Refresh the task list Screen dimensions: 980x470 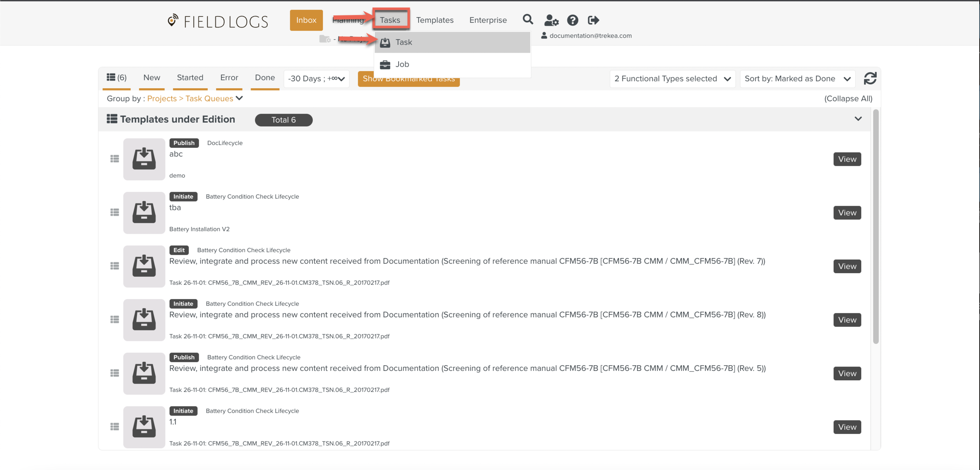(870, 78)
